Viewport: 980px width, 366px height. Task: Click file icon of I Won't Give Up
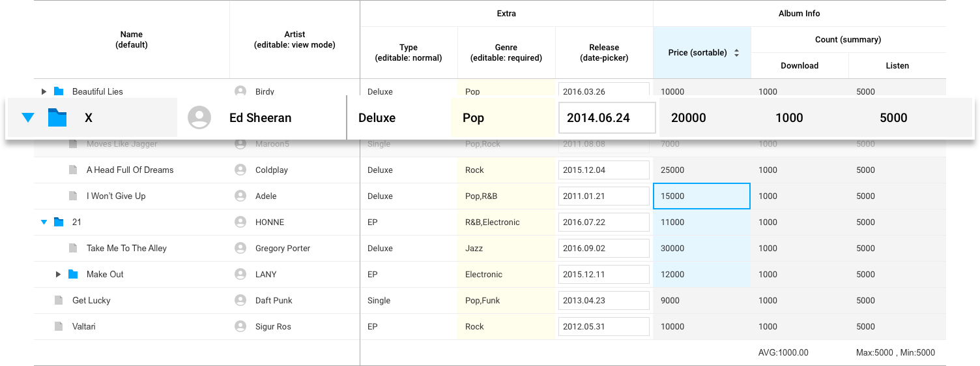73,196
